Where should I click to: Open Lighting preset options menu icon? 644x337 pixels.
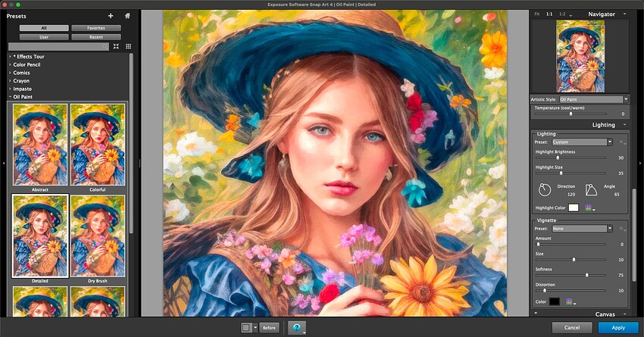click(623, 142)
